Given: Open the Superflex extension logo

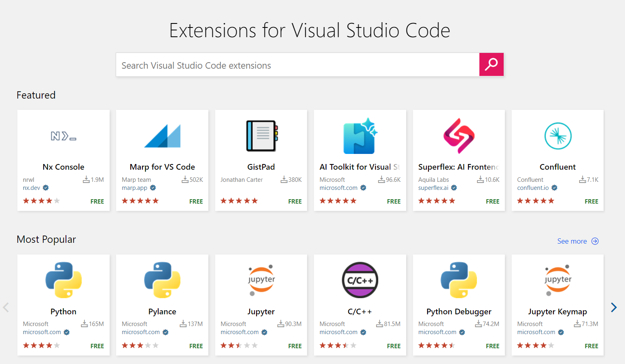Looking at the screenshot, I should tap(459, 136).
